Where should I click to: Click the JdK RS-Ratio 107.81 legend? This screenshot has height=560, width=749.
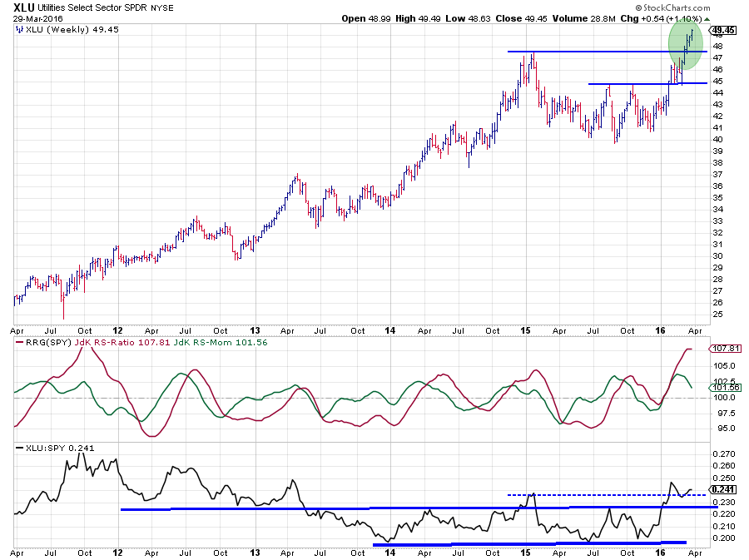[122, 342]
